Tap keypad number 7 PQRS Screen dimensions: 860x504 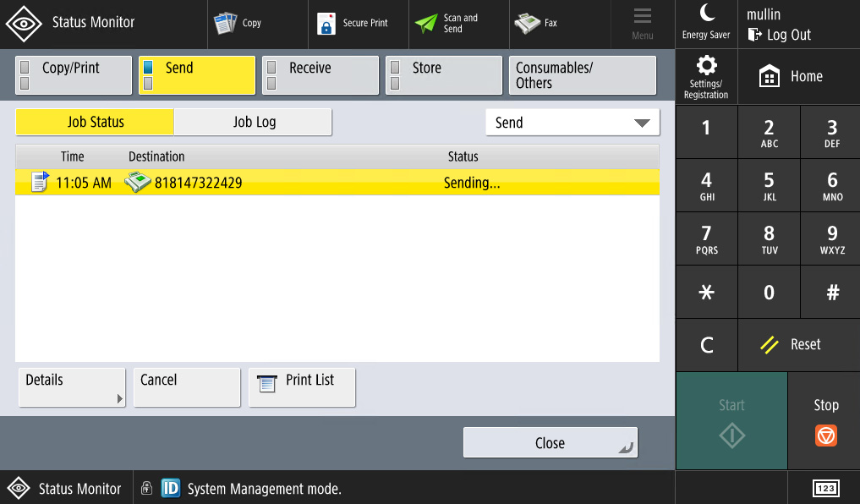[x=706, y=238]
